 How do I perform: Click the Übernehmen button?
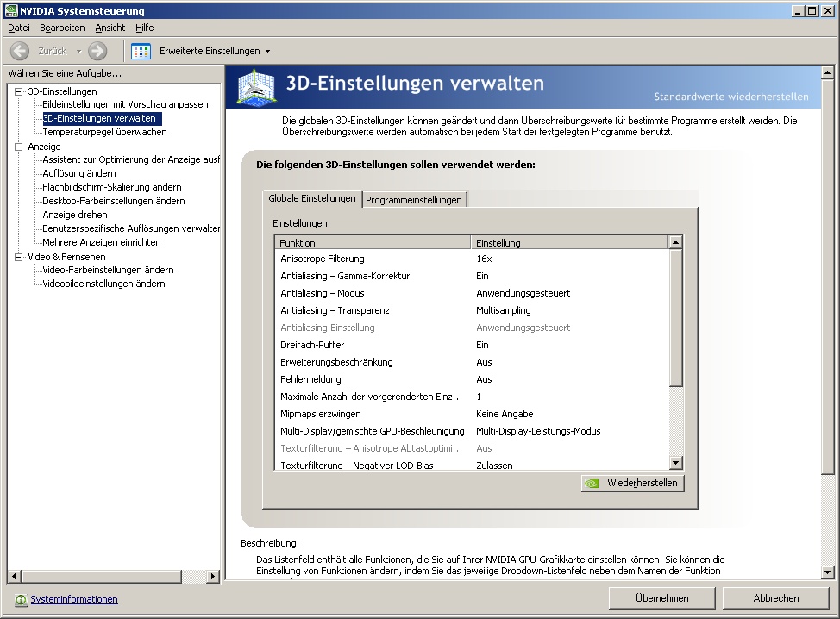(x=662, y=598)
